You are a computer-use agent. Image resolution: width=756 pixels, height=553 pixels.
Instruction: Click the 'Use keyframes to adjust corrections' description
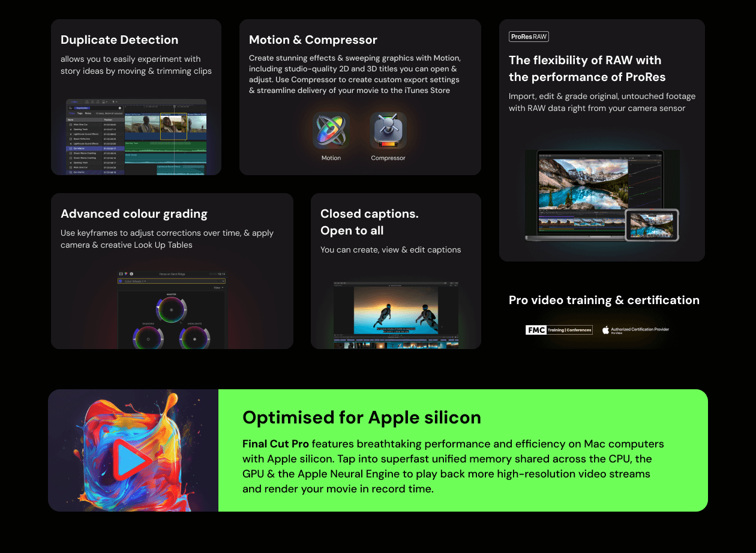tap(167, 239)
